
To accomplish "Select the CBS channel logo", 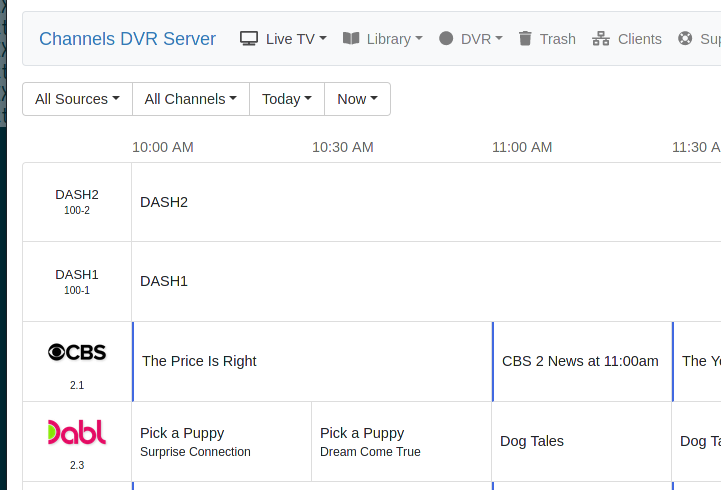I will (77, 353).
